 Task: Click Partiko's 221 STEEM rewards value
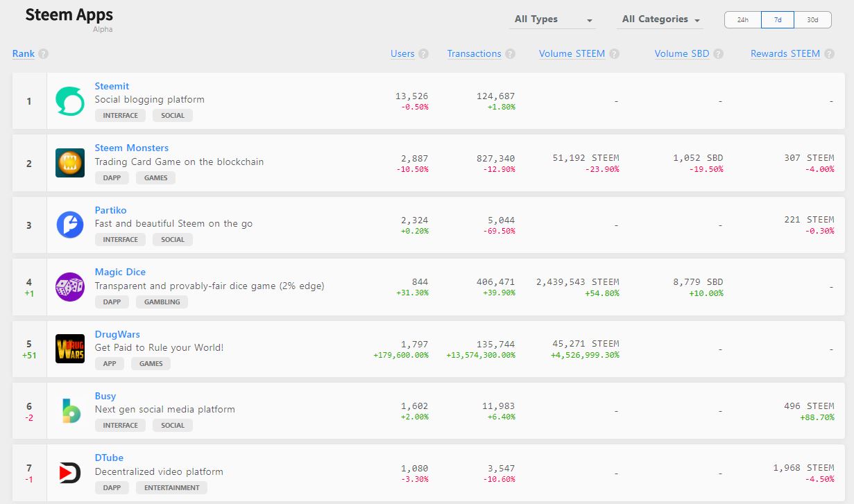click(810, 220)
